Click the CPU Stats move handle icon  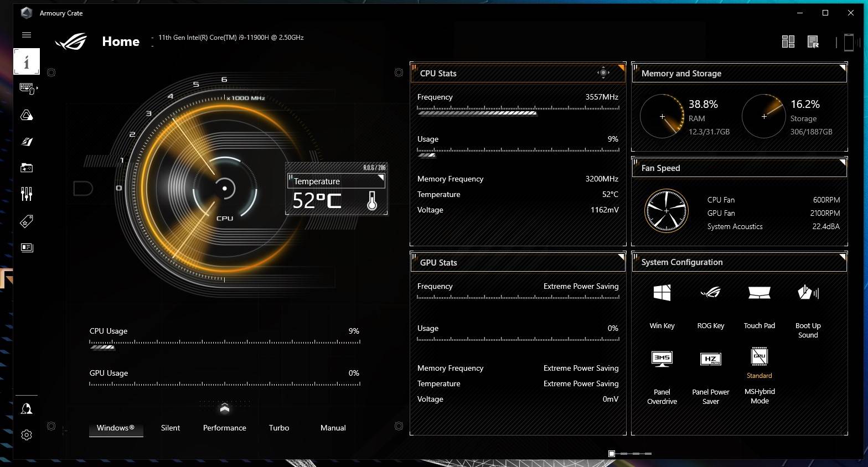(x=603, y=72)
